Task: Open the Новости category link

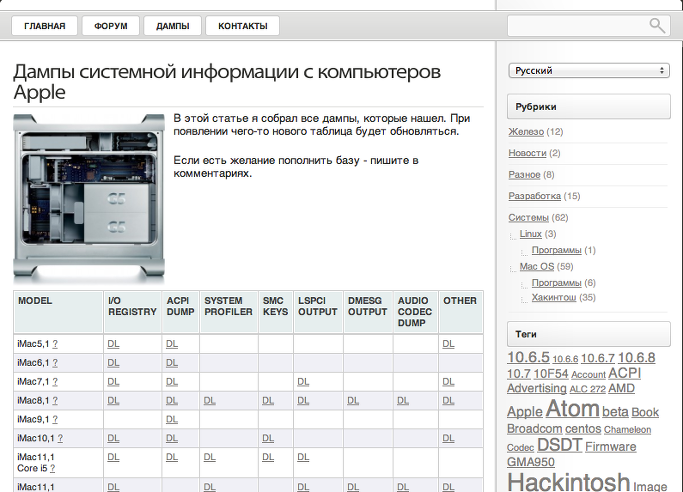Action: [527, 153]
